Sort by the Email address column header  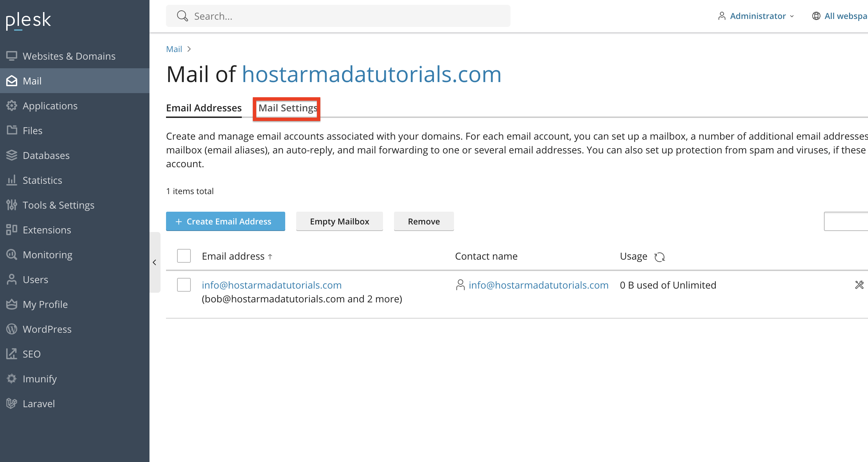click(x=237, y=256)
